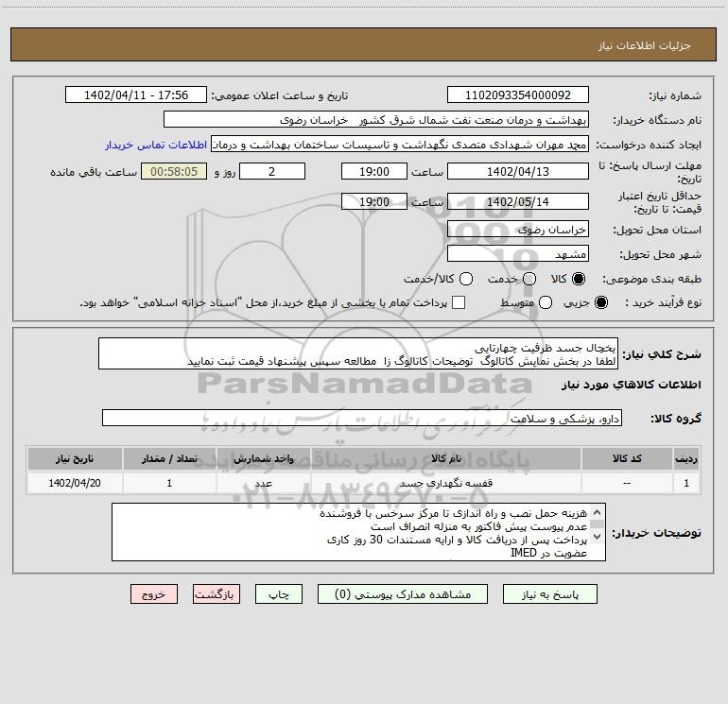
Task: Click the goods group field دارو، پزشکی و سلامت
Action: pos(362,418)
